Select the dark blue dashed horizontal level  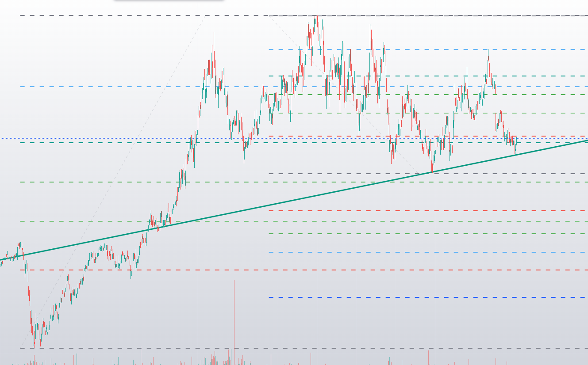(428, 297)
